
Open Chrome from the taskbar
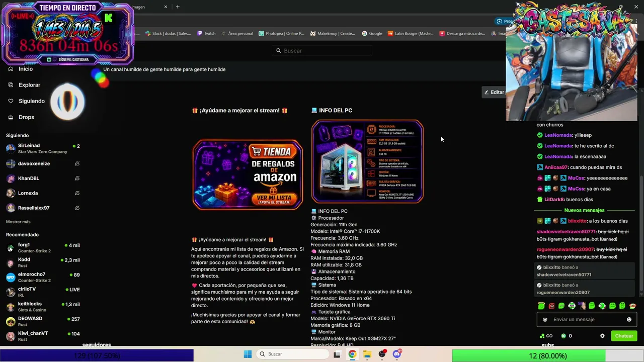[x=352, y=354]
